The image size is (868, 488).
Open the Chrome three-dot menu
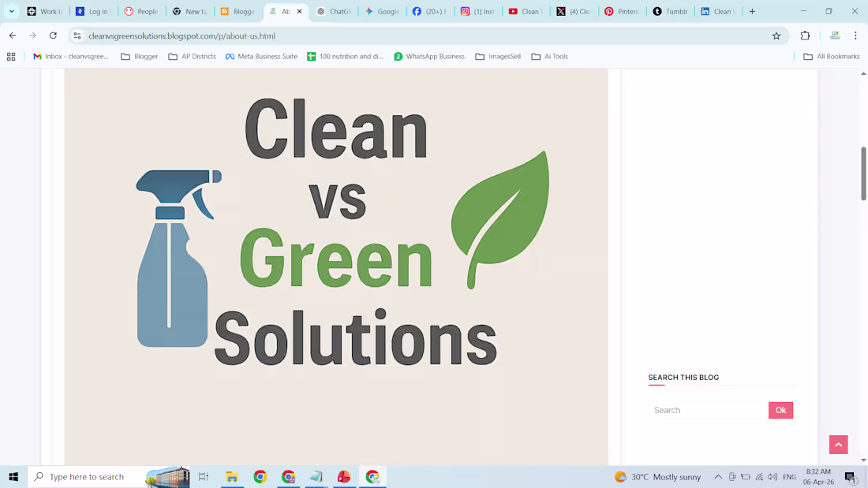(855, 35)
